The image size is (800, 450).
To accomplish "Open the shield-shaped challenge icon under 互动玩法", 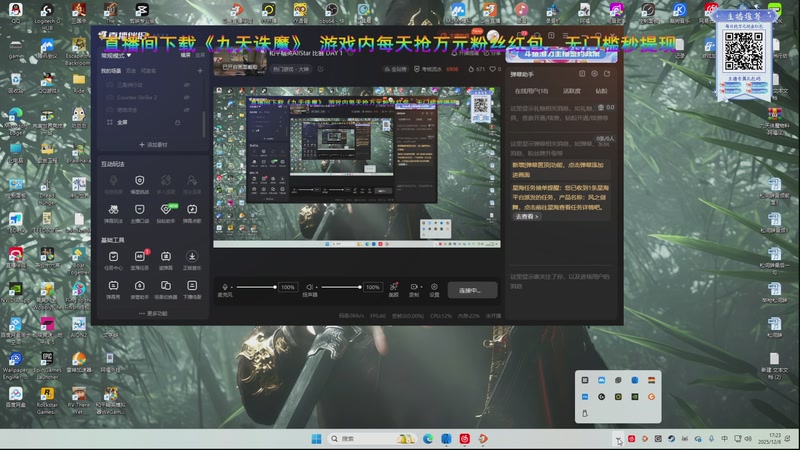I will pyautogui.click(x=140, y=180).
